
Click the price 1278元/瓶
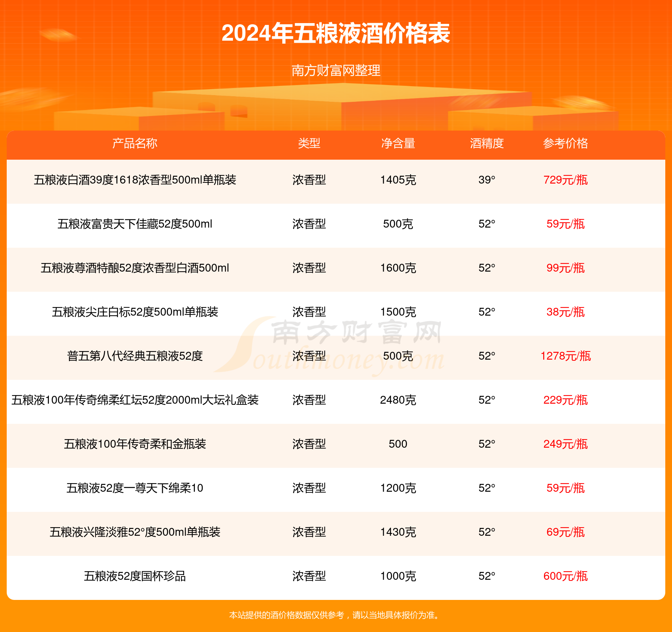click(565, 356)
